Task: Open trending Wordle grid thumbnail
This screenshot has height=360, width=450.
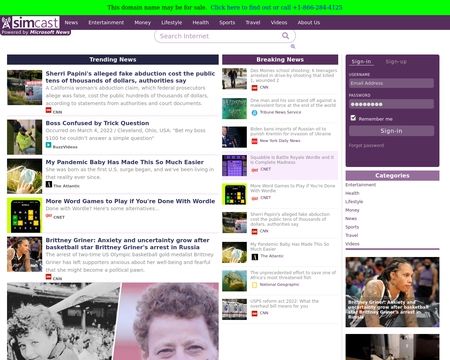Action: coord(25,215)
